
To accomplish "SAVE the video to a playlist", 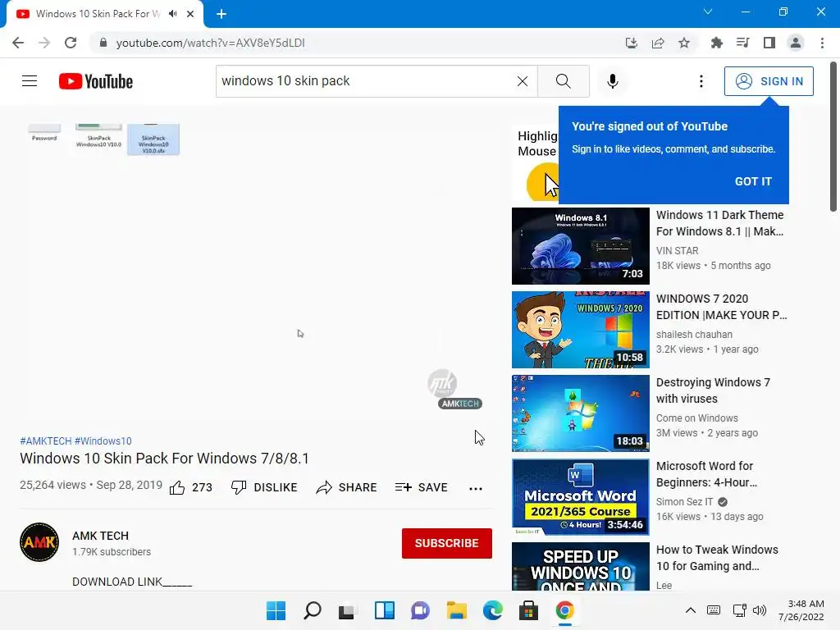I will pyautogui.click(x=421, y=487).
